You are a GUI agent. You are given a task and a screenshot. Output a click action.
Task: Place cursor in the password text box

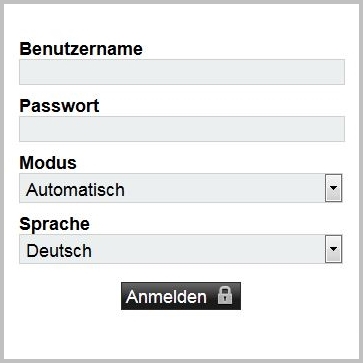point(182,129)
